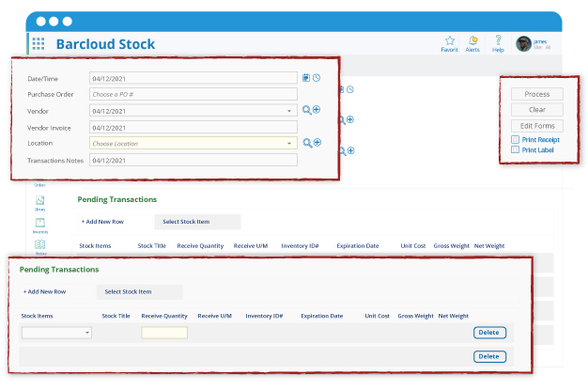588x390 pixels.
Task: Open the History sidebar icon
Action: pyautogui.click(x=40, y=244)
